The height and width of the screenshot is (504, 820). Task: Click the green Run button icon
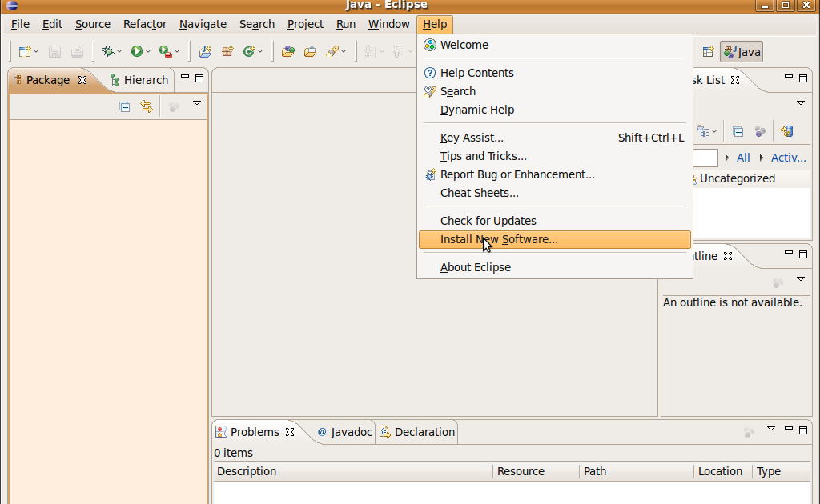click(x=136, y=51)
